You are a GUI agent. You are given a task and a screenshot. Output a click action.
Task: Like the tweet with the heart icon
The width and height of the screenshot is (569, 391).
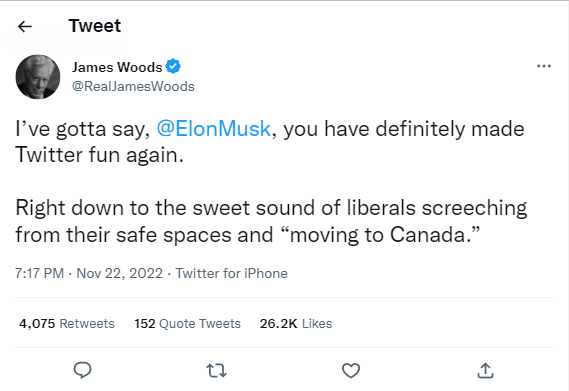coord(351,370)
